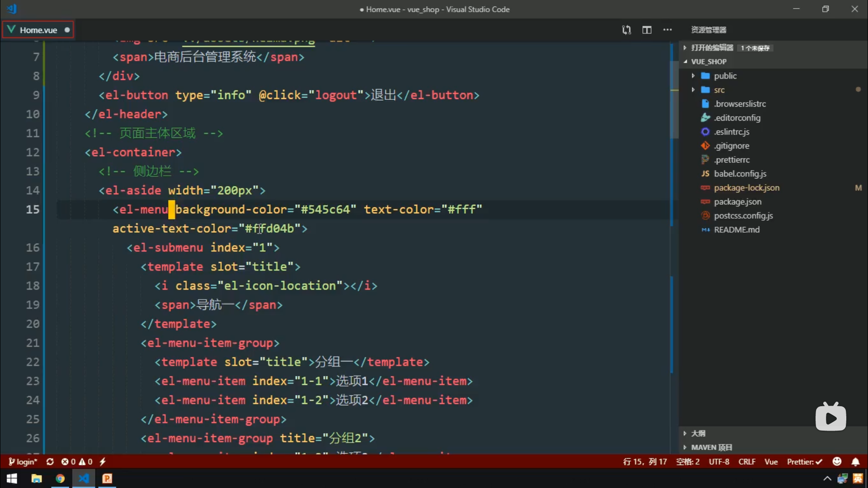The width and height of the screenshot is (868, 488).
Task: Click the 行 15, 列 17 cursor position
Action: coord(645,461)
